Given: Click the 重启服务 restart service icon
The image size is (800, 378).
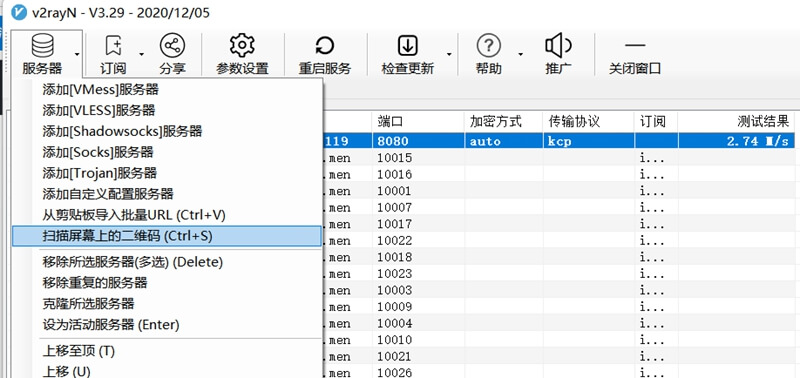Looking at the screenshot, I should 324,45.
